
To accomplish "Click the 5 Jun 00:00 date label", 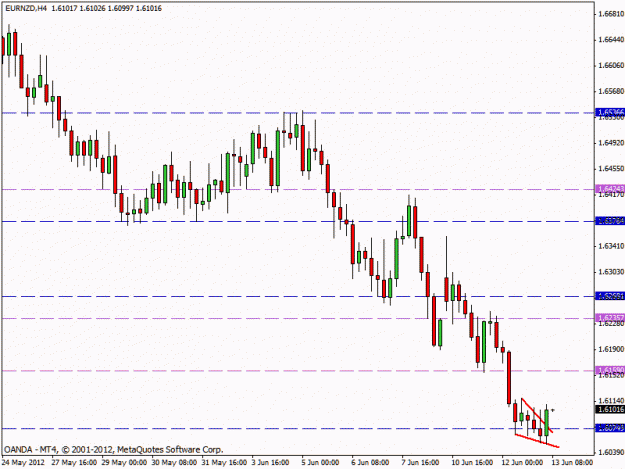I will [x=320, y=463].
